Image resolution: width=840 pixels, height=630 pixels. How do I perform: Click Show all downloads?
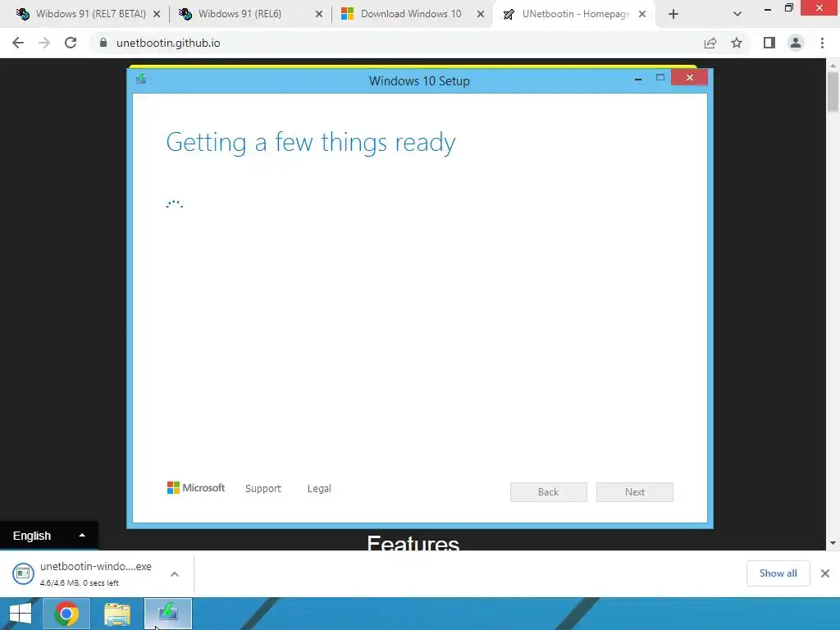coord(778,573)
